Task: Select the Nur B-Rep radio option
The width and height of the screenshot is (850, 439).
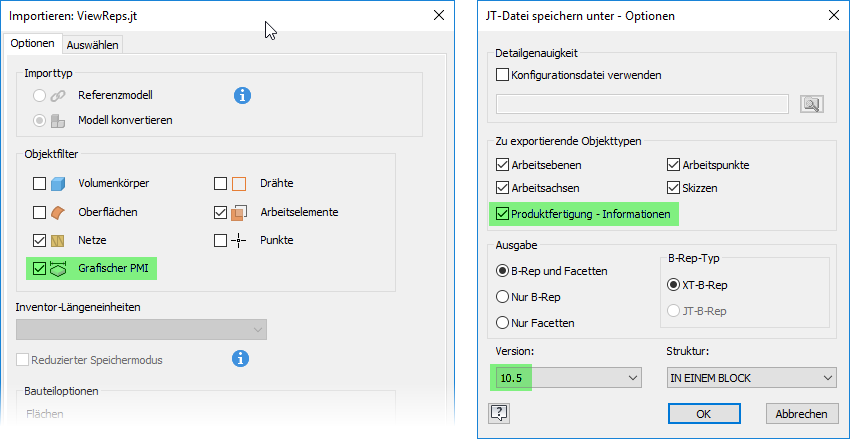Action: [x=502, y=296]
